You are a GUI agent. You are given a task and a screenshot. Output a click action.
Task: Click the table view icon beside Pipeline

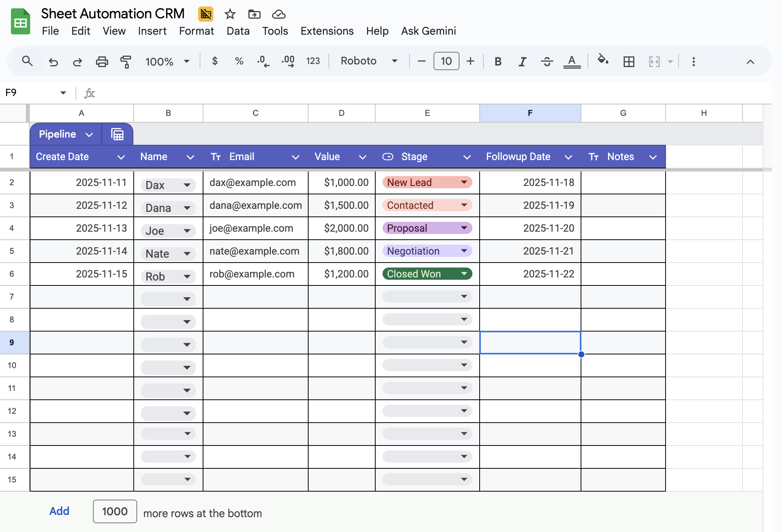point(117,134)
